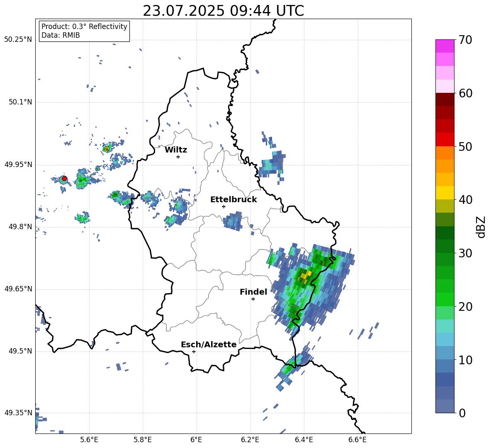The image size is (491, 448).
Task: Click the 49.5°N latitude label
Action: point(20,351)
